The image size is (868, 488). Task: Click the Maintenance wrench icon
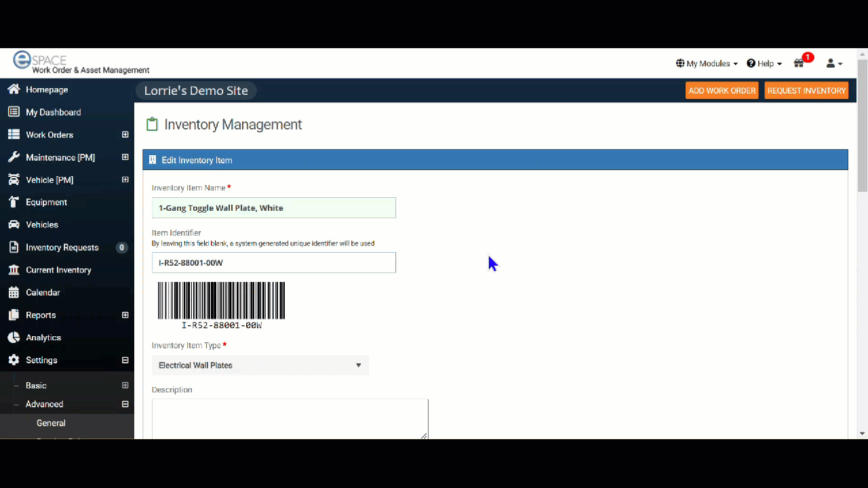(14, 157)
